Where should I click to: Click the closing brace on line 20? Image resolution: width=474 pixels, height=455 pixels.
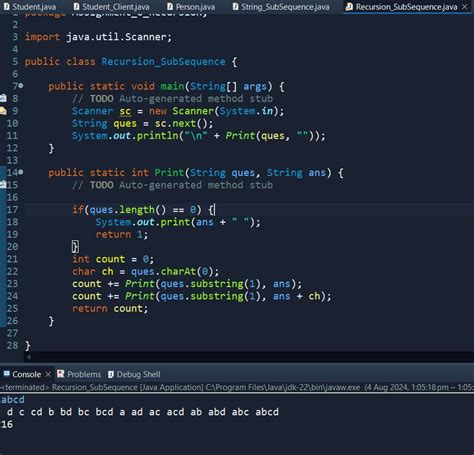[75, 247]
